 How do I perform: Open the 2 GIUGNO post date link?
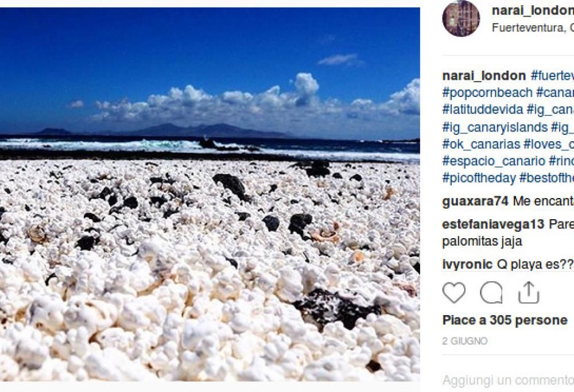465,341
